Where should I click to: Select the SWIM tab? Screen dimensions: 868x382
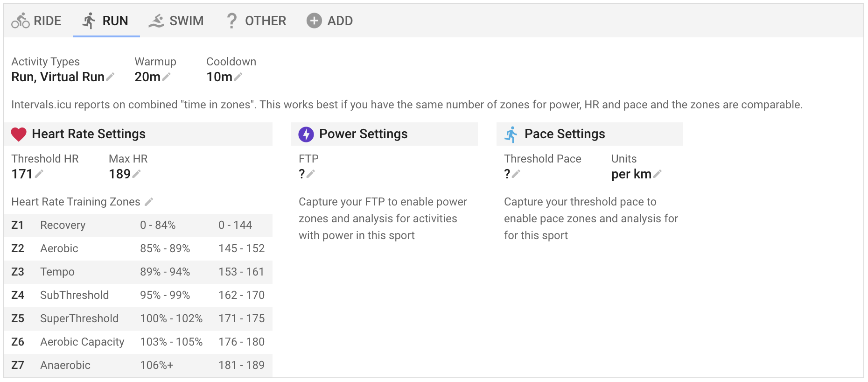click(176, 21)
